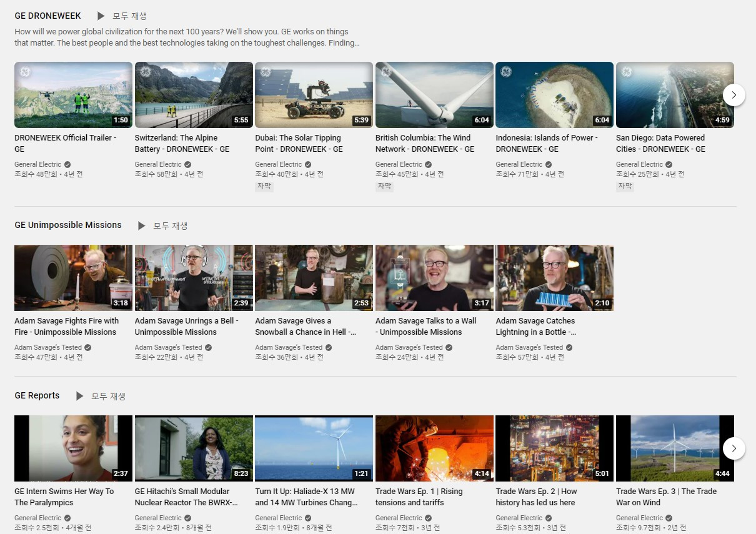Play the Adam Savage Unrings a Bell thumbnail
The width and height of the screenshot is (756, 534).
(x=194, y=278)
